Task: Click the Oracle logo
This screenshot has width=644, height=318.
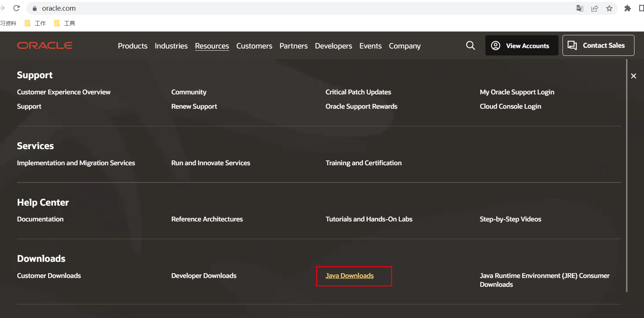Action: pyautogui.click(x=45, y=46)
